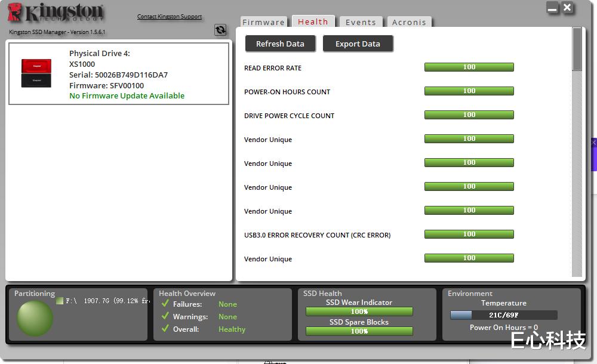597x364 pixels.
Task: Click the Physical Drive 4 heading
Action: [x=99, y=53]
